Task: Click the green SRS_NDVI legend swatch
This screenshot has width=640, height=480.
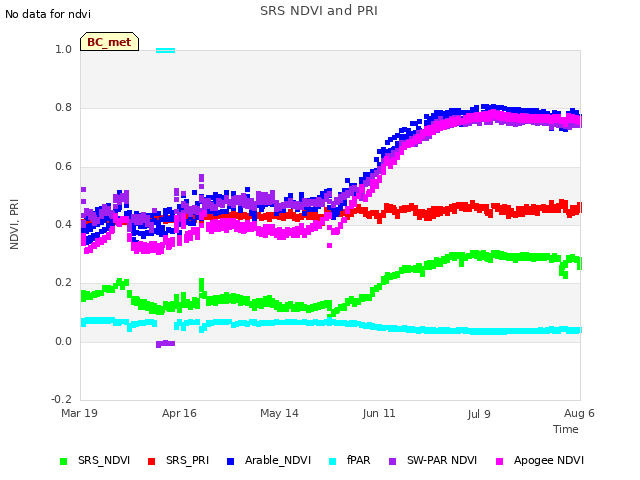Action: (63, 461)
